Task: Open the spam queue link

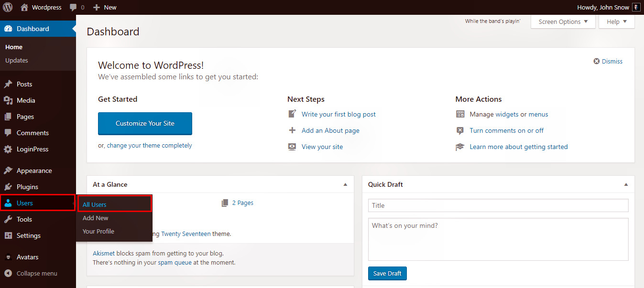Action: point(175,262)
